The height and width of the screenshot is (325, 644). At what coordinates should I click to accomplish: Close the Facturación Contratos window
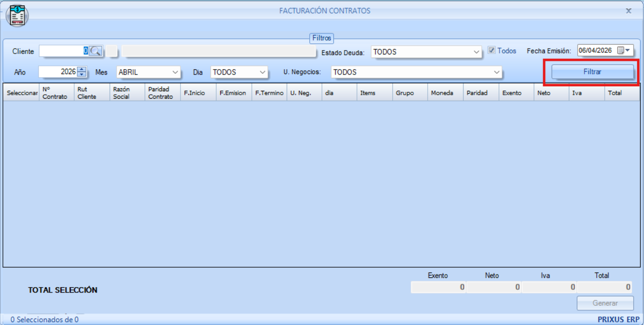click(628, 11)
